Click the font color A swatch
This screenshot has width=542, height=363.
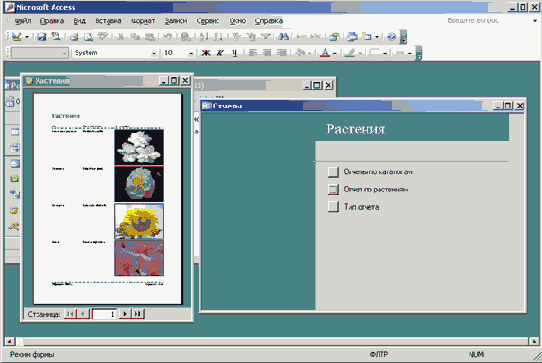point(325,53)
